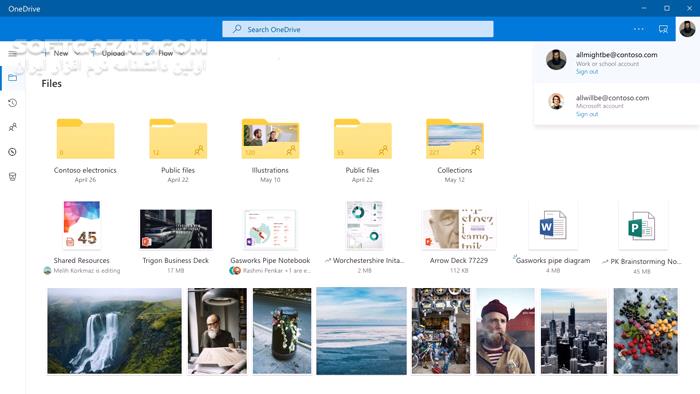Click the magnifier icon in the search box
Viewport: 700px width, 394px height.
pyautogui.click(x=237, y=29)
